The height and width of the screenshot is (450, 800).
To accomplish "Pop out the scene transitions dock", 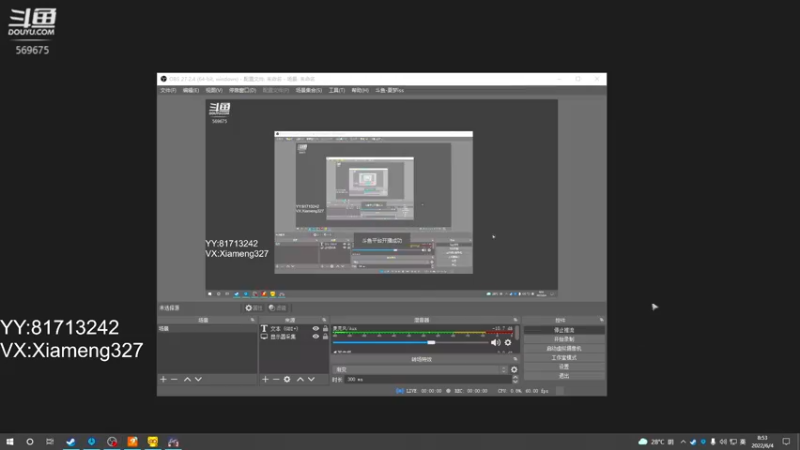I will [515, 359].
